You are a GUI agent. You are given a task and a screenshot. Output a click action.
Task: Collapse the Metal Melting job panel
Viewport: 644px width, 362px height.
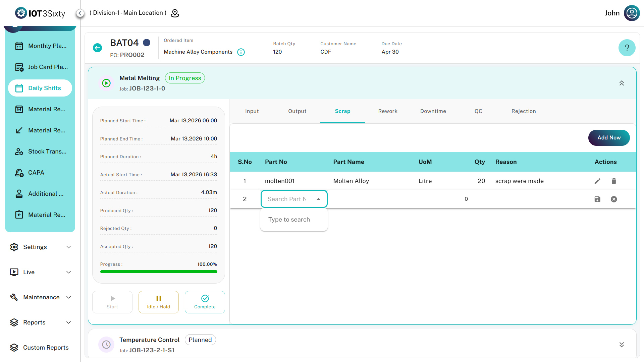[622, 83]
